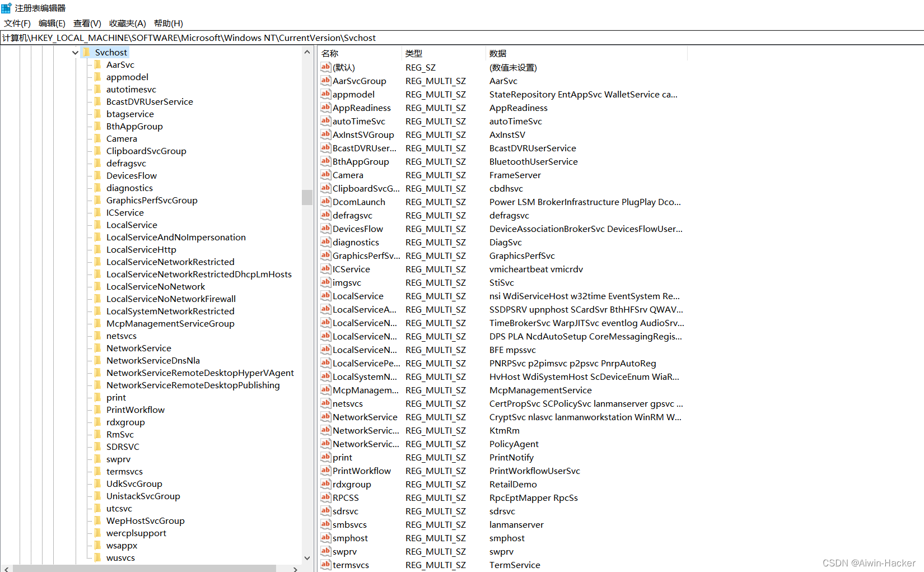This screenshot has height=572, width=924.
Task: Click the string icon of (默认) value
Action: (326, 67)
